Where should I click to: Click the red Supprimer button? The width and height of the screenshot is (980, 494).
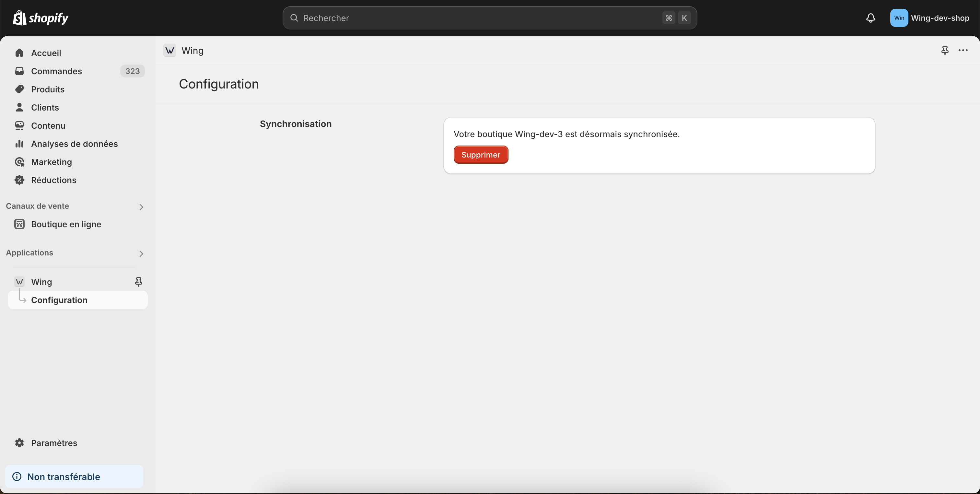pos(481,155)
